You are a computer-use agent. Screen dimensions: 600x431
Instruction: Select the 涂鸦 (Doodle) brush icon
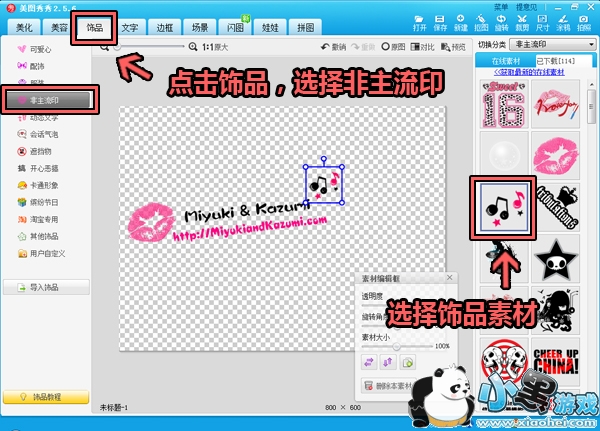click(x=563, y=23)
